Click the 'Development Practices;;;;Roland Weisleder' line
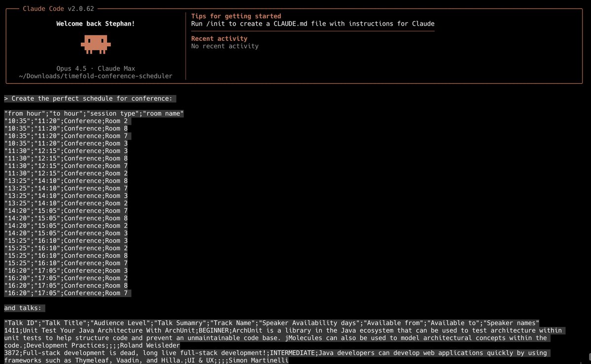 [92, 345]
